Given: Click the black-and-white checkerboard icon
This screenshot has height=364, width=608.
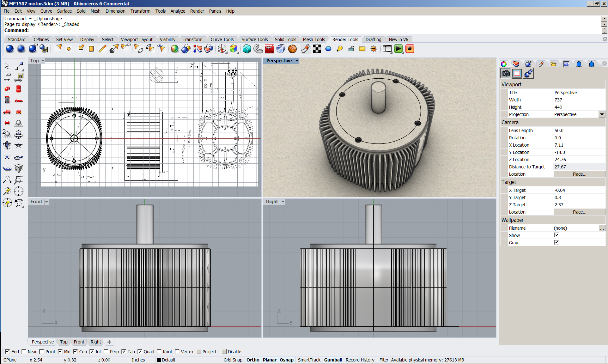Looking at the screenshot, I should click(317, 49).
